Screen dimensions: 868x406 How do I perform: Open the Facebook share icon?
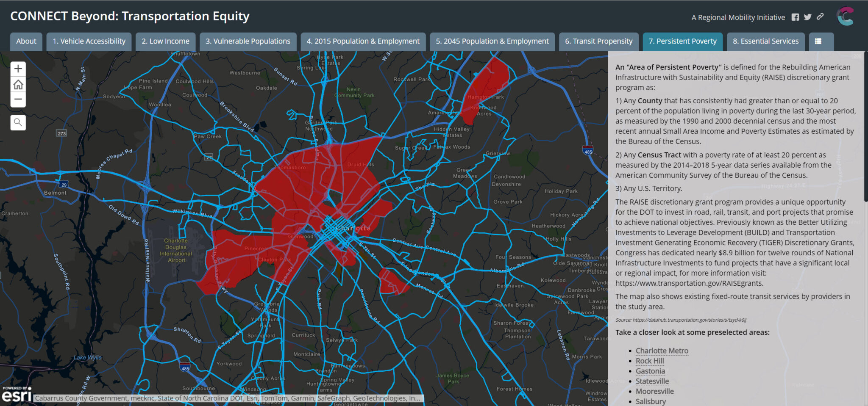point(796,17)
